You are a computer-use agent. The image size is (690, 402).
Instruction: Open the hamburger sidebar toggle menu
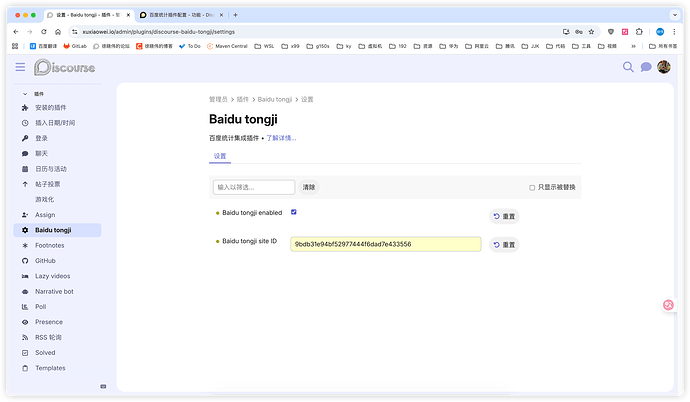(20, 67)
